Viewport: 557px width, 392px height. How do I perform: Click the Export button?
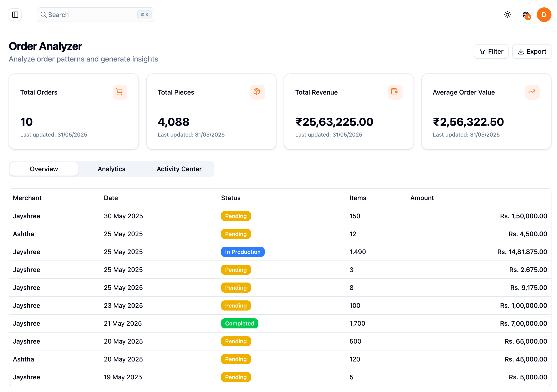532,51
